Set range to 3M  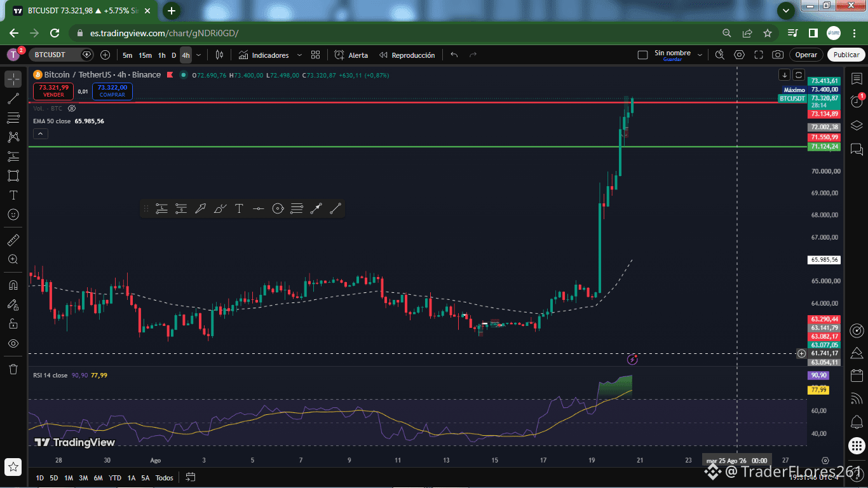pyautogui.click(x=83, y=477)
